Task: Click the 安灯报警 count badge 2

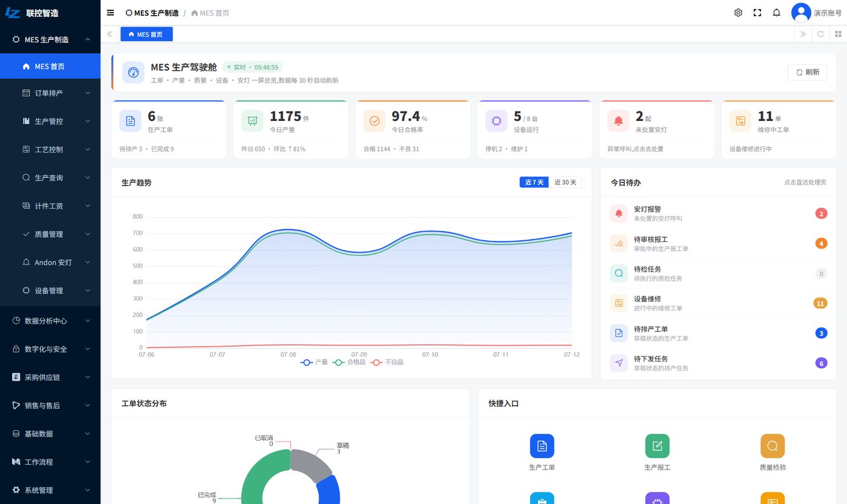Action: point(821,214)
